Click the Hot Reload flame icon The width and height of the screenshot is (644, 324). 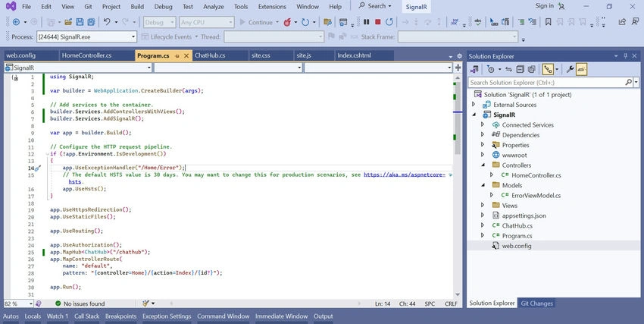click(287, 22)
